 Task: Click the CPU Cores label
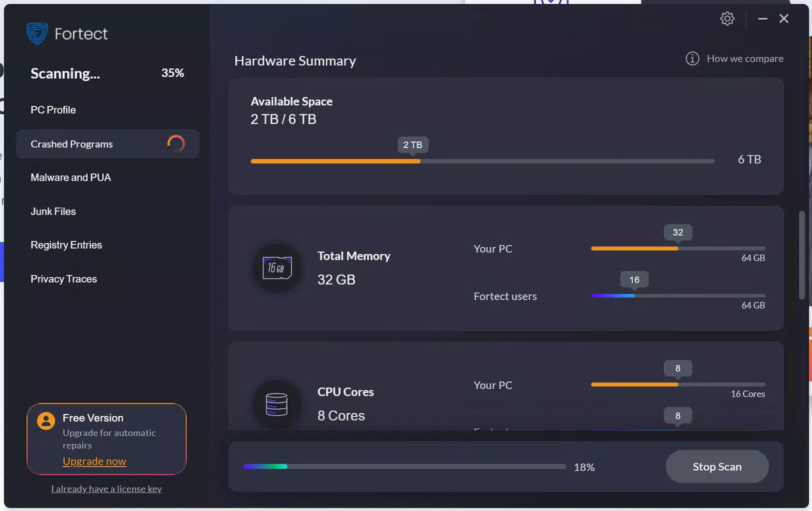pos(346,392)
